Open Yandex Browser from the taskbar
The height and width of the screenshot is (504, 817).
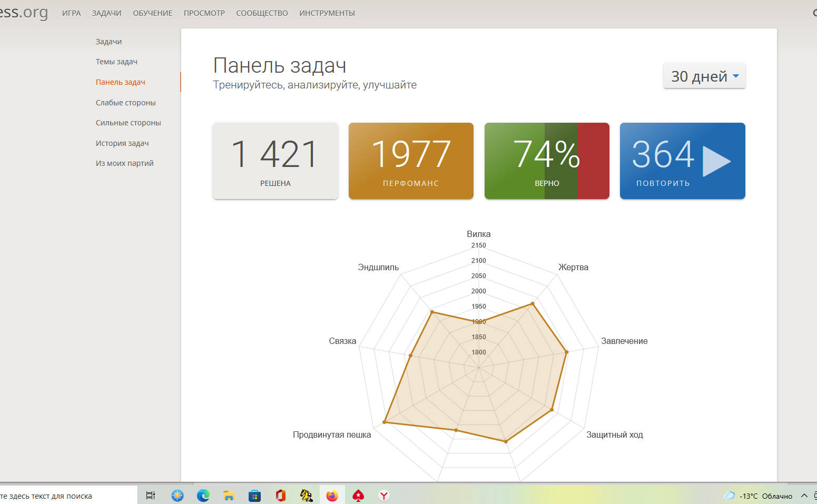point(384,496)
